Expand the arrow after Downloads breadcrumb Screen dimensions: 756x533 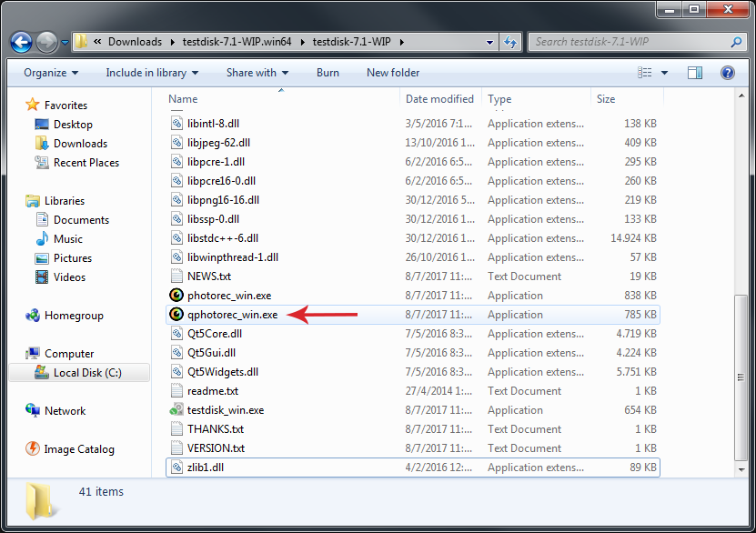coord(173,43)
